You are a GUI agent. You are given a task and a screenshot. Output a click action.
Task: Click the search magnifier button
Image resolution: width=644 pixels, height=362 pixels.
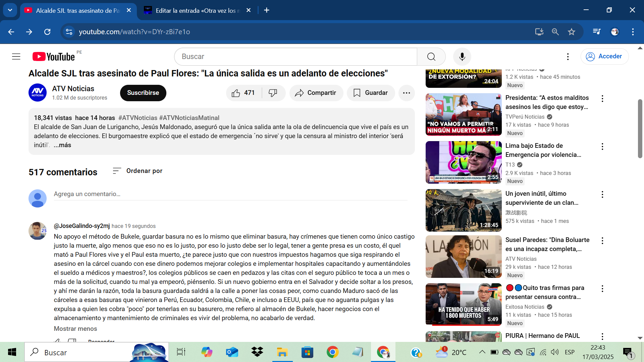tap(431, 56)
